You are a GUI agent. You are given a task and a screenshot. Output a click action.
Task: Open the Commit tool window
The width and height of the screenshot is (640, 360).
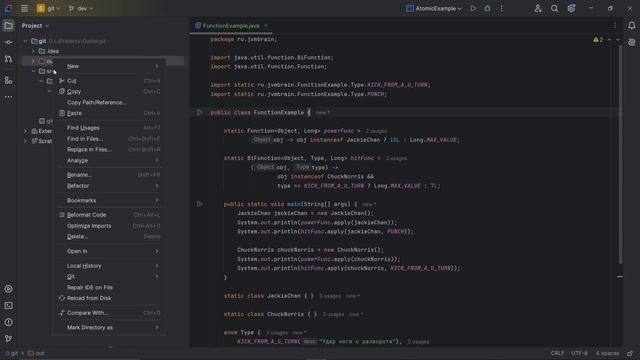(x=8, y=42)
